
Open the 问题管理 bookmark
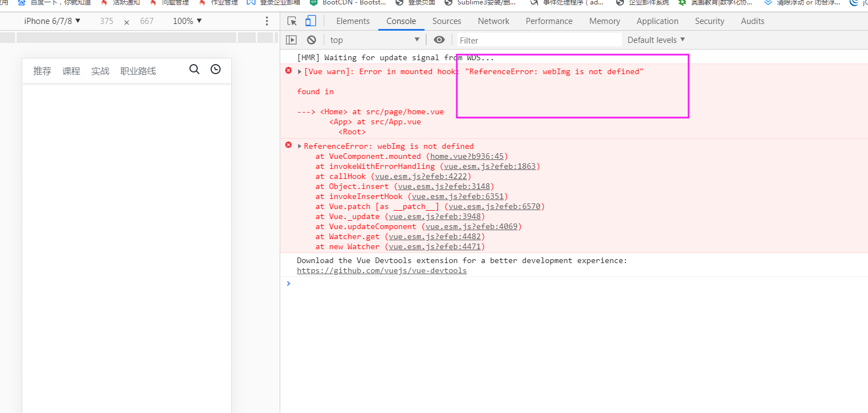pyautogui.click(x=169, y=2)
